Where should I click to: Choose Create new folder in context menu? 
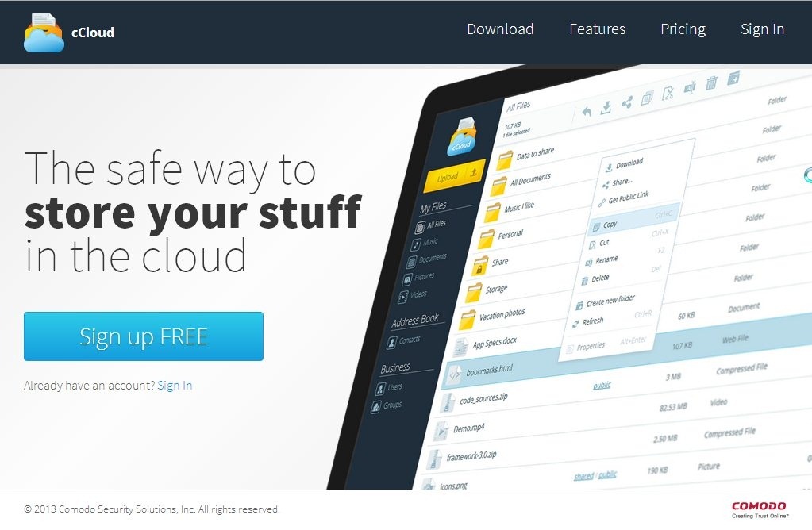(606, 301)
